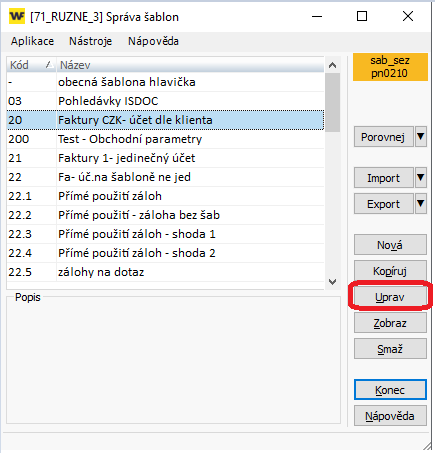435x453 pixels.
Task: Select the row Pohledávky ISDOC
Action: [x=165, y=101]
